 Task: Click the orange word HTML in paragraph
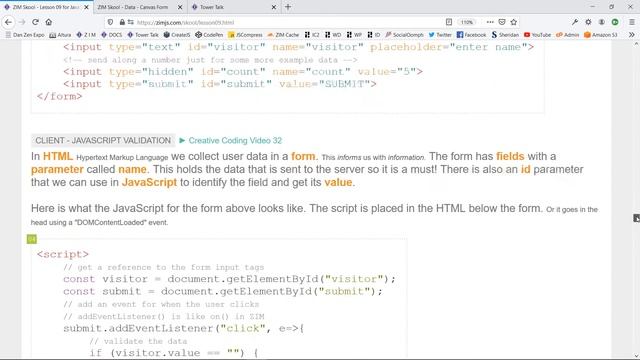coord(58,156)
